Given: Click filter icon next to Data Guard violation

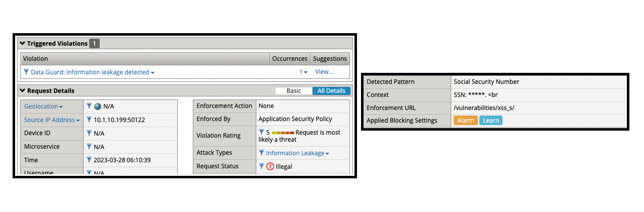Looking at the screenshot, I should coord(26,72).
